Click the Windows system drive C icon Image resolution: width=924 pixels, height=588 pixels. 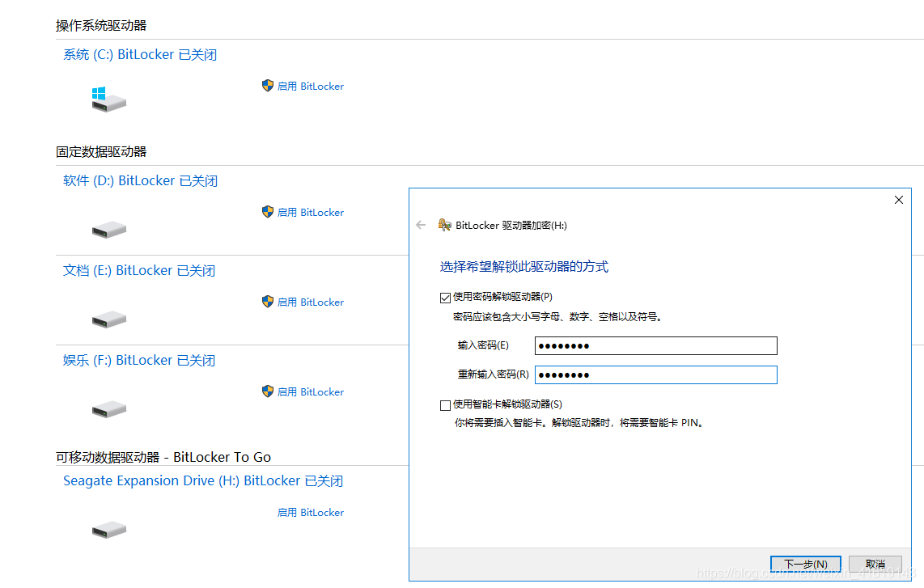(109, 99)
